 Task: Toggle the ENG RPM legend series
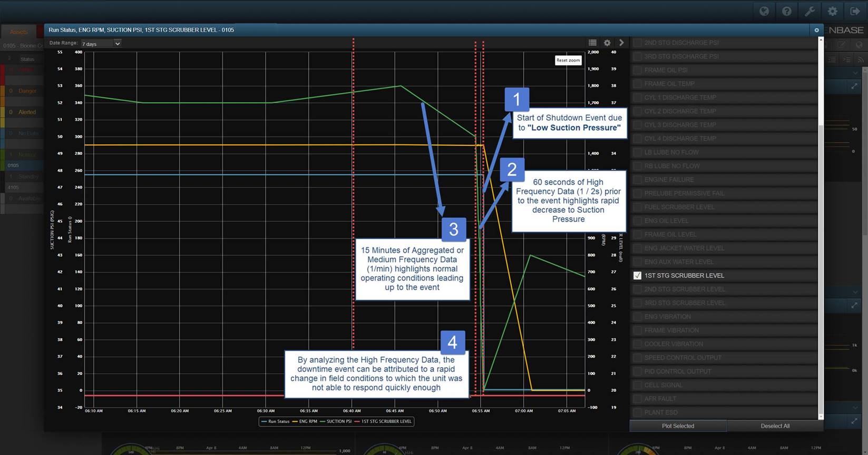point(305,421)
